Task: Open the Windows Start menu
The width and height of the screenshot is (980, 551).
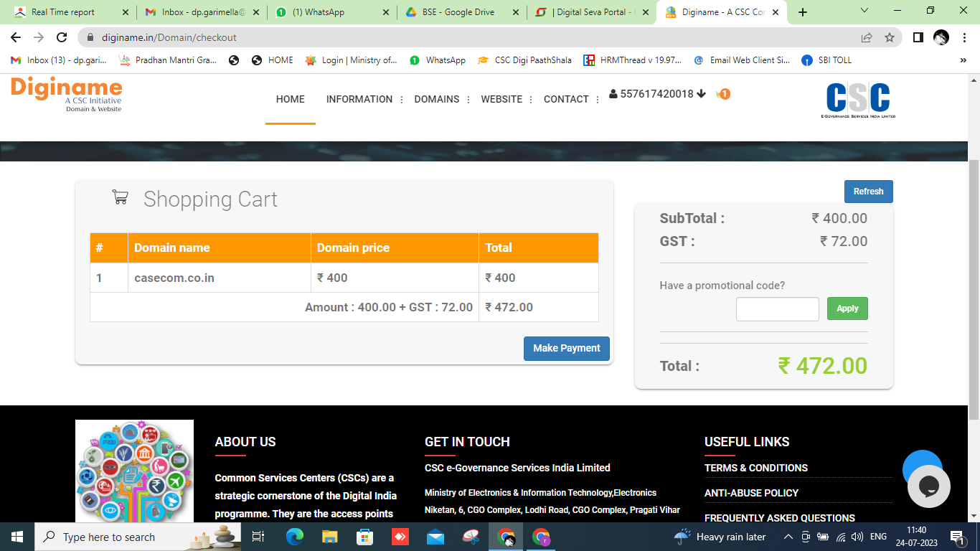Action: (17, 537)
